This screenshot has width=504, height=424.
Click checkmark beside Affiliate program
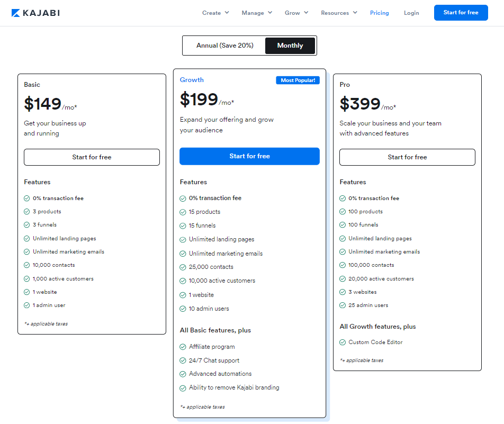[183, 347]
